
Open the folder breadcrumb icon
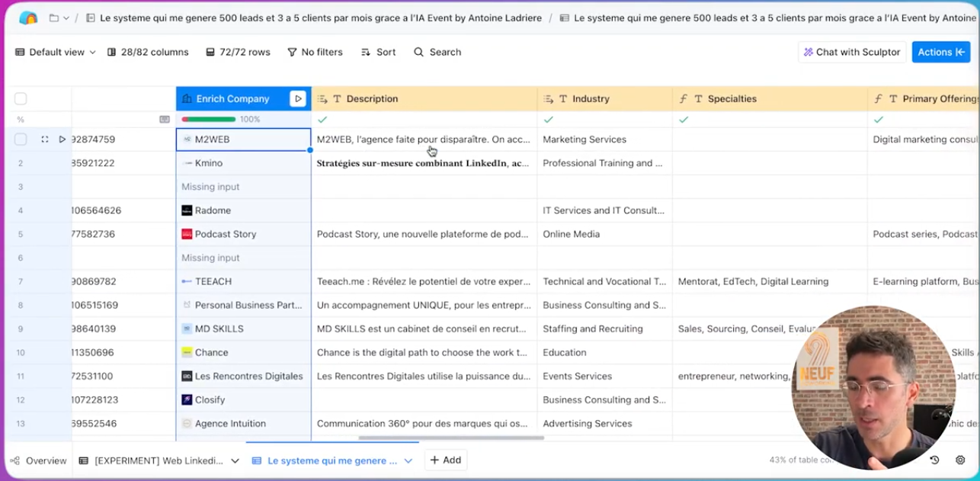(53, 18)
